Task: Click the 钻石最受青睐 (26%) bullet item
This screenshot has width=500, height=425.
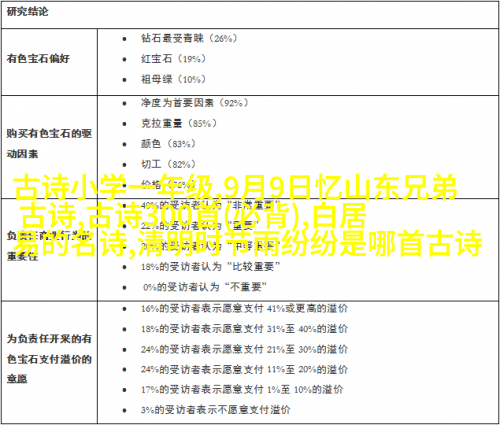Action: [189, 39]
